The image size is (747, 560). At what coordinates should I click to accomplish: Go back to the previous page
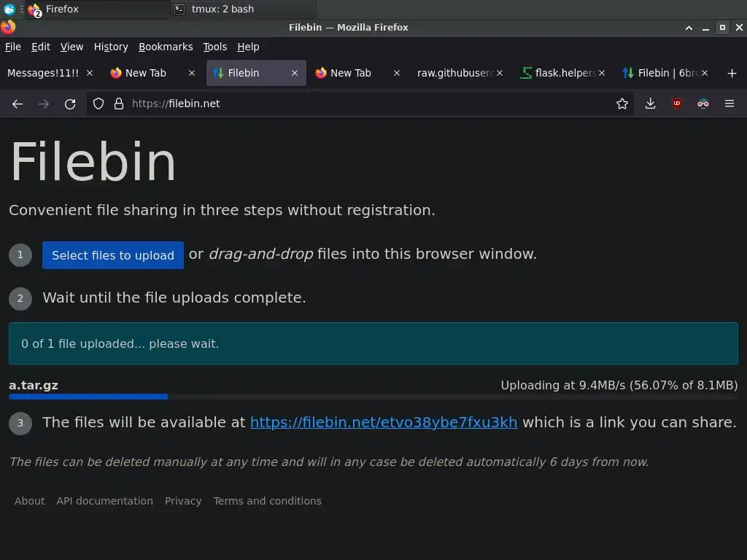pos(18,104)
